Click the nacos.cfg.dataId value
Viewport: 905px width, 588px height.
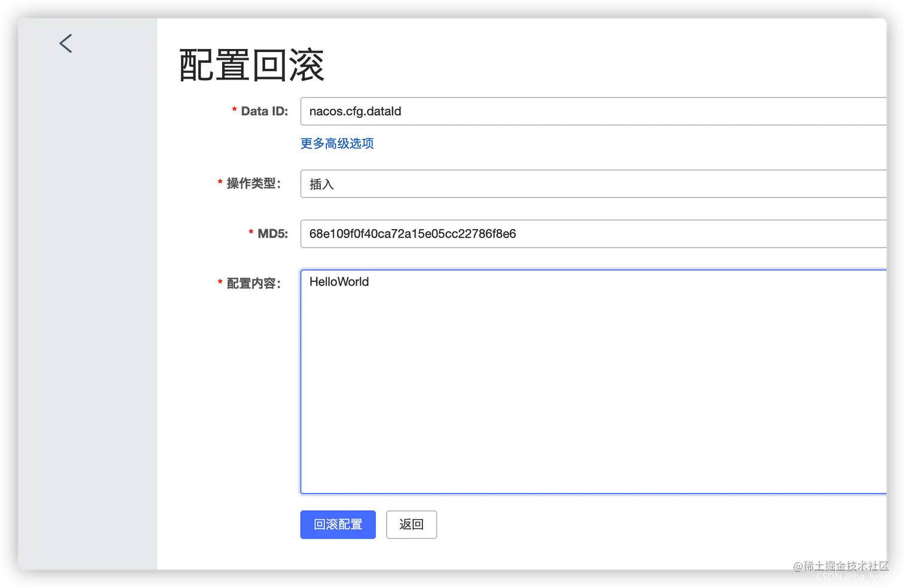coord(354,111)
